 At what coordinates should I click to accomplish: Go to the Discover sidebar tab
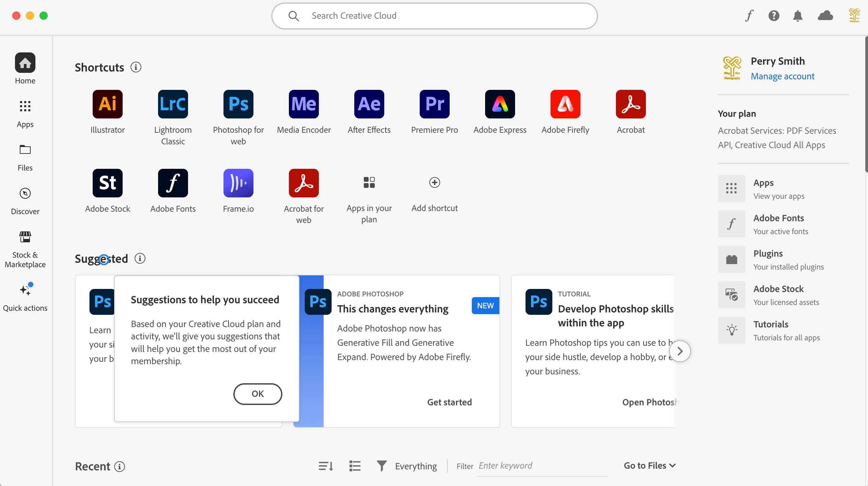pyautogui.click(x=25, y=201)
